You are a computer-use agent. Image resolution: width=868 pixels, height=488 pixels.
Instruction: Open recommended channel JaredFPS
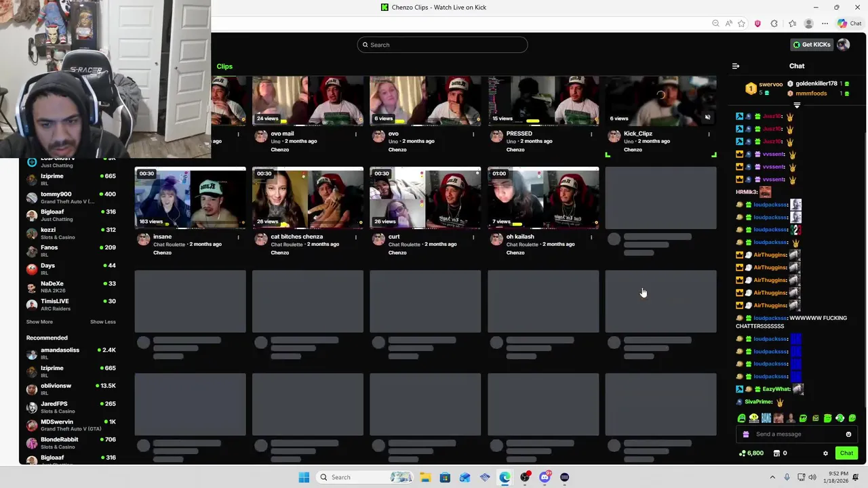tap(71, 407)
